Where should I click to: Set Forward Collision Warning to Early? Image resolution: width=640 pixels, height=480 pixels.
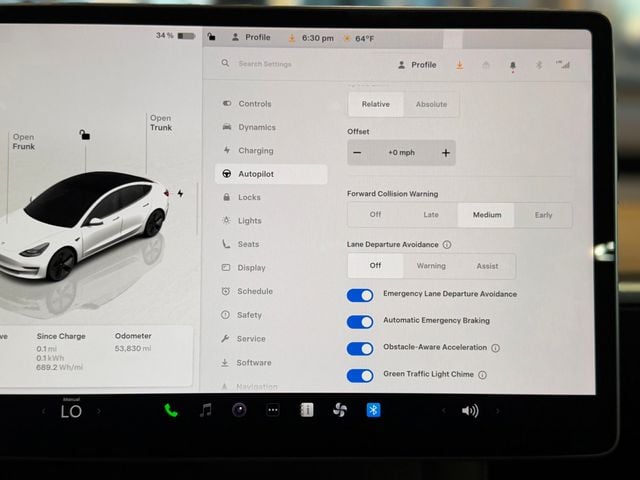coord(543,215)
